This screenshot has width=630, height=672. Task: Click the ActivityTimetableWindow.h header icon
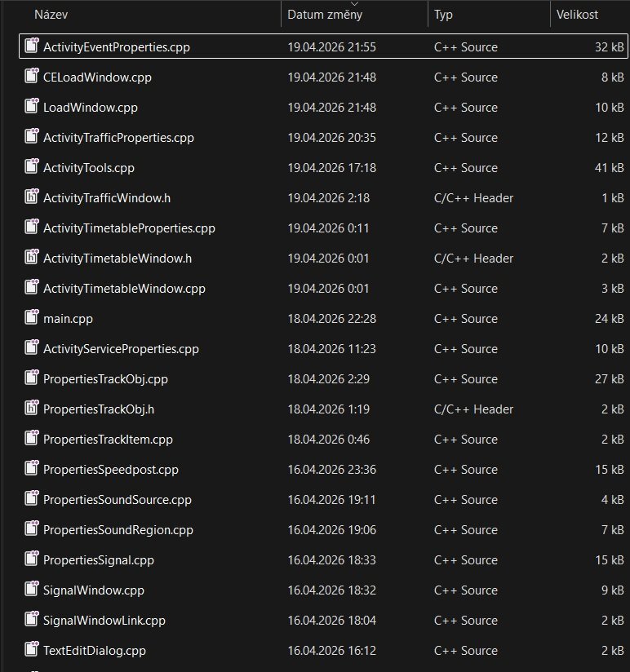click(x=31, y=258)
